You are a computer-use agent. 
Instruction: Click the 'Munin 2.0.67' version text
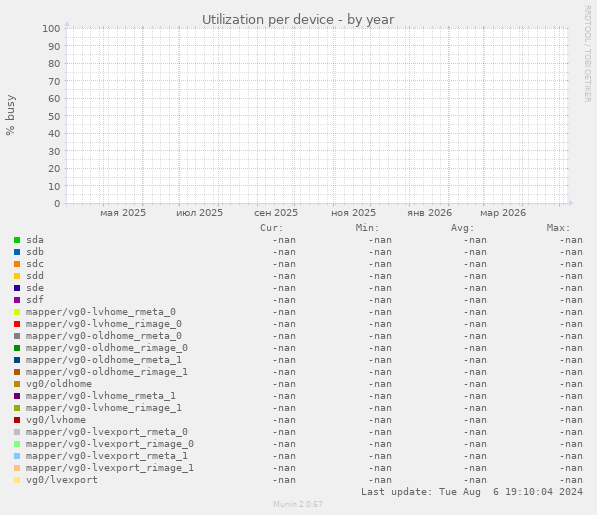coord(298,504)
